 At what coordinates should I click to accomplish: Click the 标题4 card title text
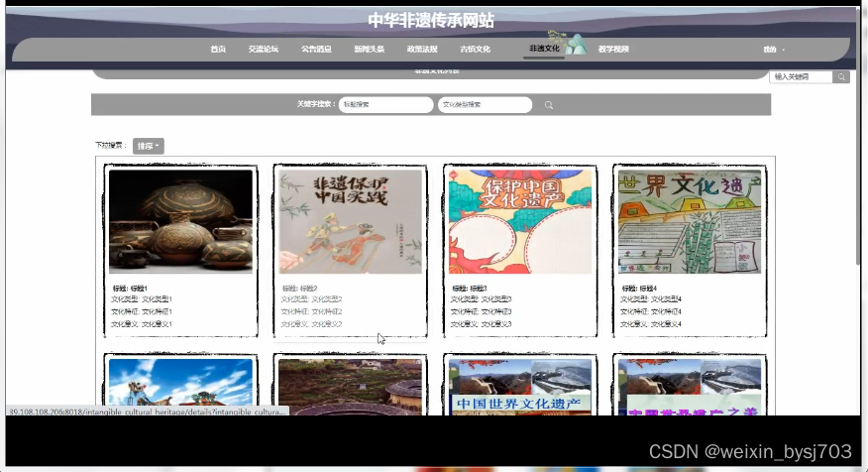click(x=639, y=289)
